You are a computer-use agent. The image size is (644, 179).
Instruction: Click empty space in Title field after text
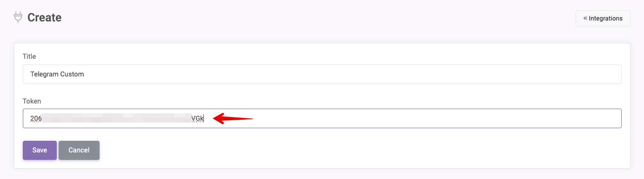coord(349,74)
